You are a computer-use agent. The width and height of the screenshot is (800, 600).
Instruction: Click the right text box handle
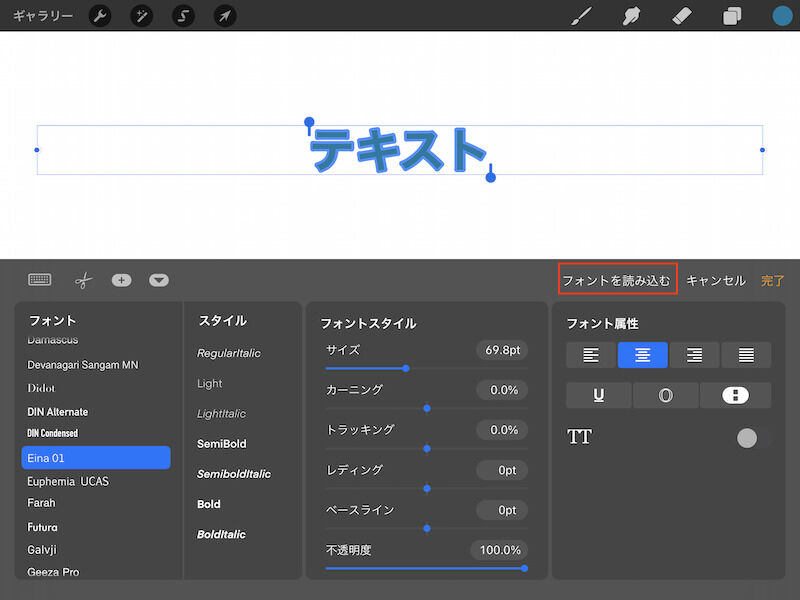[762, 150]
